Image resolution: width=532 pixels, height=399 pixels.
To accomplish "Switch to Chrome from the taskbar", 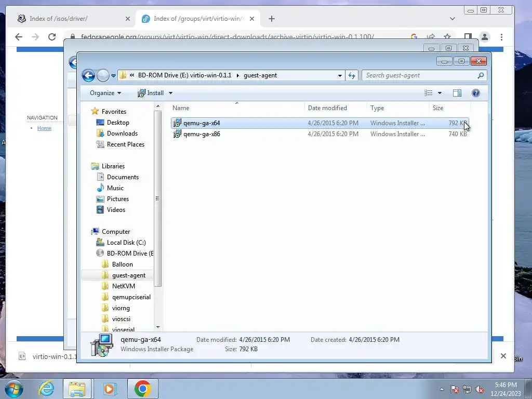I will point(142,389).
